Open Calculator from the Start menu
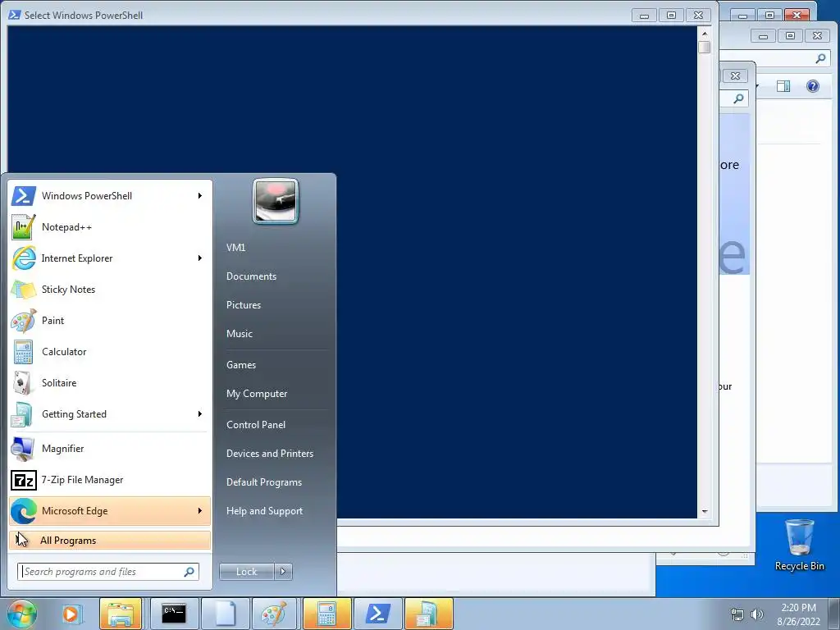840x630 pixels. pos(110,352)
